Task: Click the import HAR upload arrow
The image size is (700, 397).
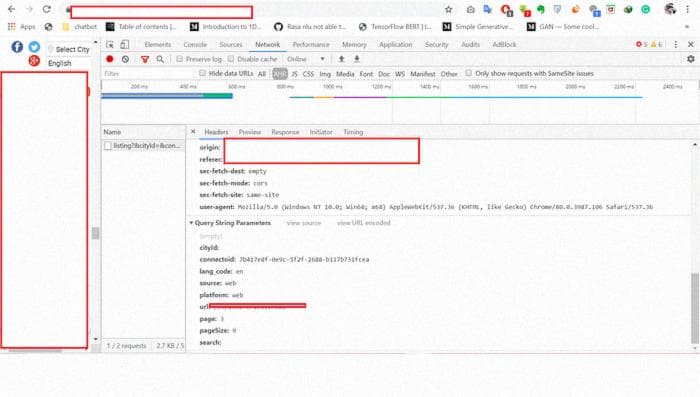Action: coord(342,59)
